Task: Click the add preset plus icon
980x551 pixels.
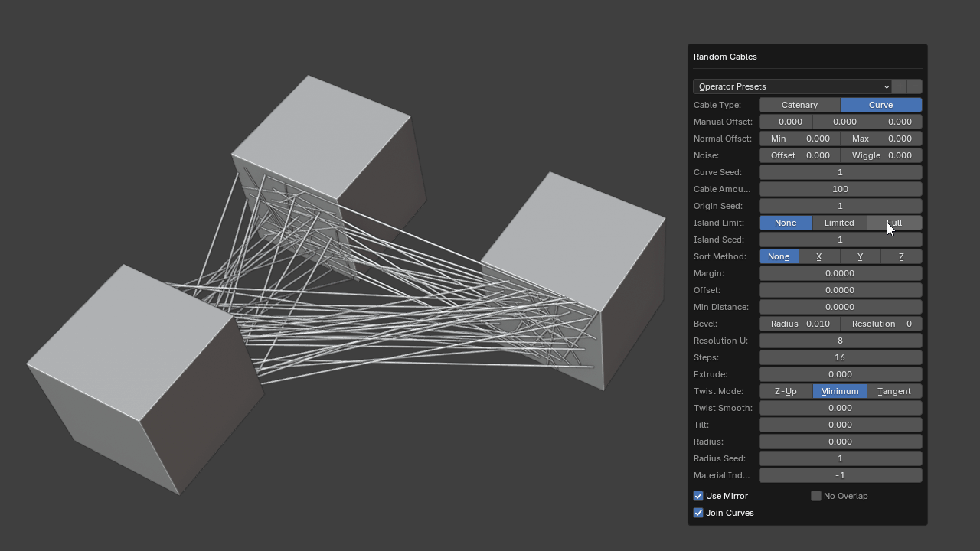Action: coord(900,86)
